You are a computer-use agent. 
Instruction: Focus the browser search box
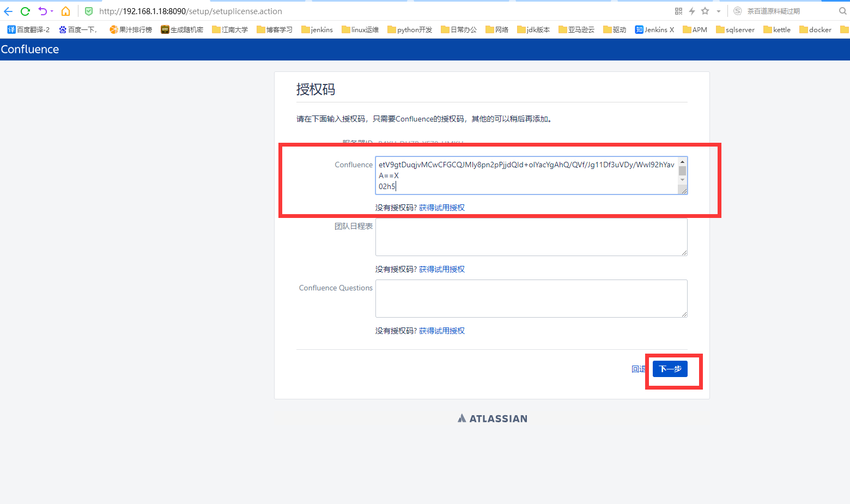tap(790, 11)
